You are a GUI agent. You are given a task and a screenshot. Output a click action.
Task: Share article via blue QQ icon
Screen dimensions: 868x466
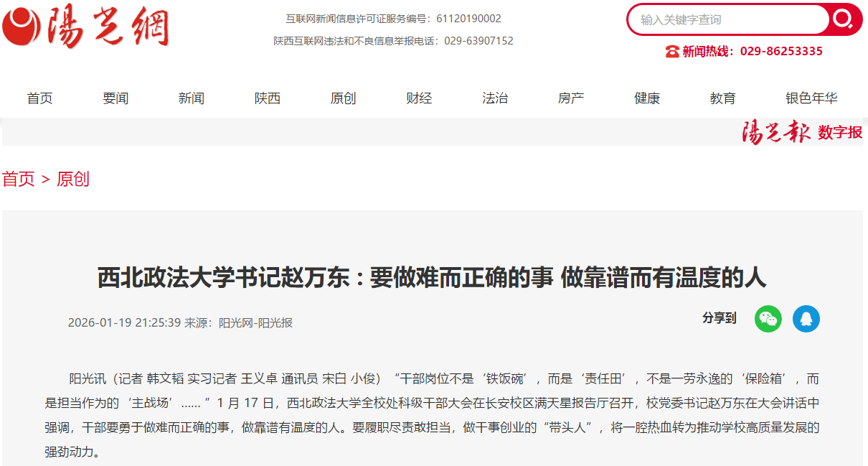(x=806, y=319)
